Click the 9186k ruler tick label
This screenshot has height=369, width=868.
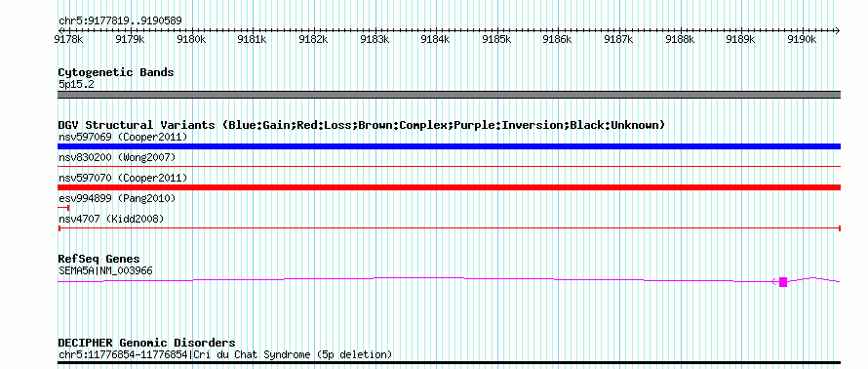(x=558, y=39)
